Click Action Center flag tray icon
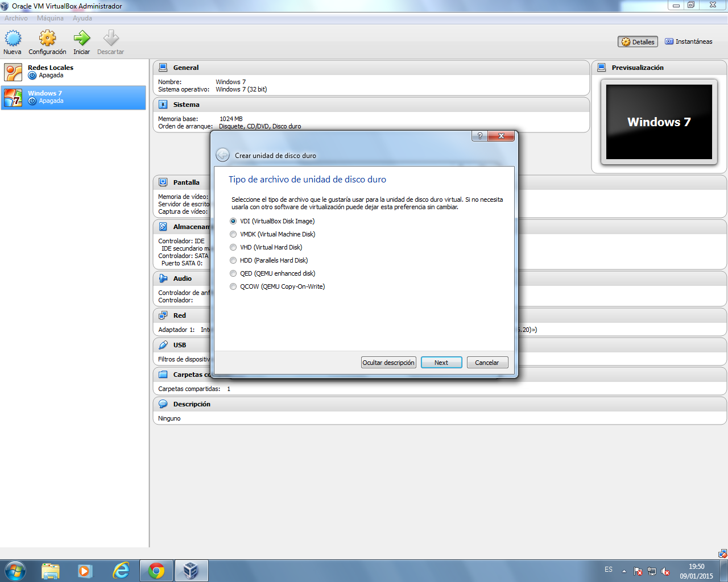 tap(638, 572)
